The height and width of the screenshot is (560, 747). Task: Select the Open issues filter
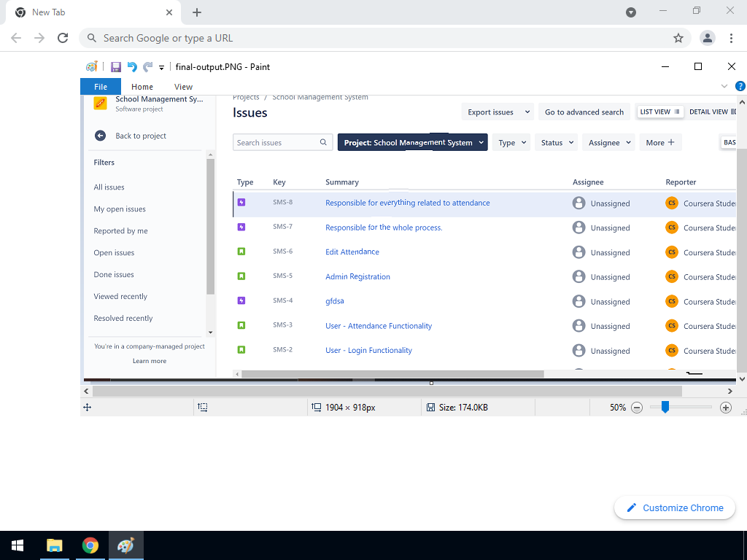click(114, 253)
